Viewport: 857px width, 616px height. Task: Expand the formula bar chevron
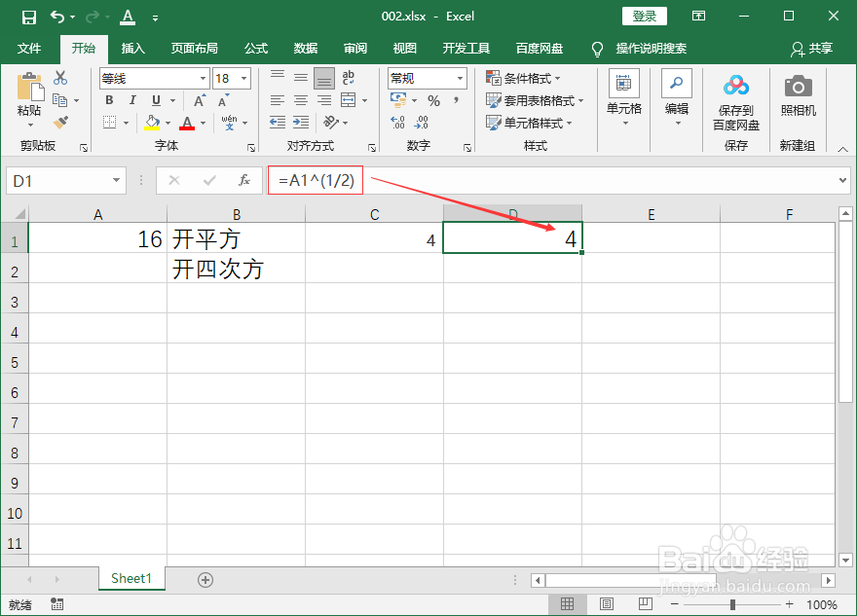click(x=842, y=180)
